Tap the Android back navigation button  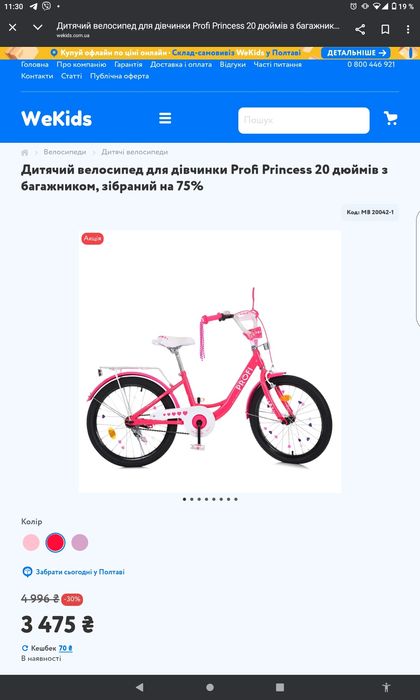(140, 687)
